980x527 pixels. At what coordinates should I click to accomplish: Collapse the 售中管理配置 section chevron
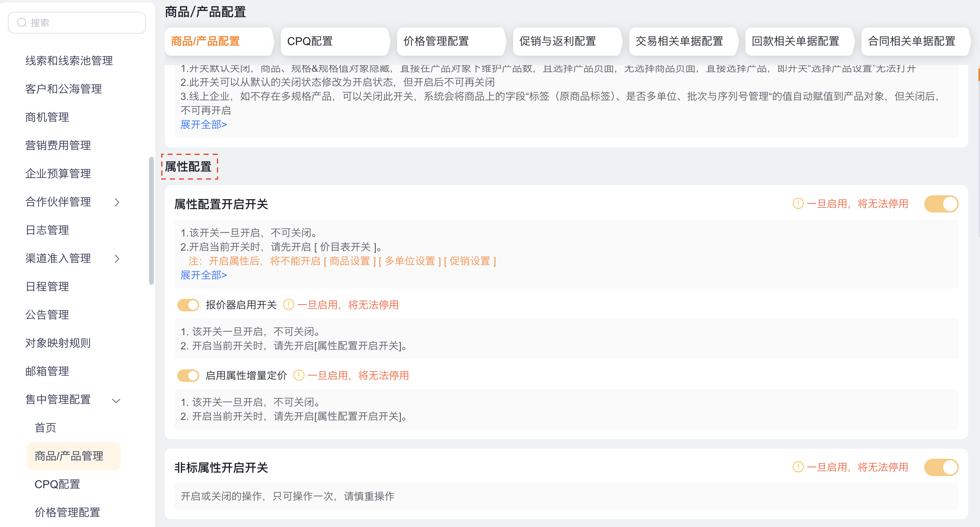tap(116, 400)
